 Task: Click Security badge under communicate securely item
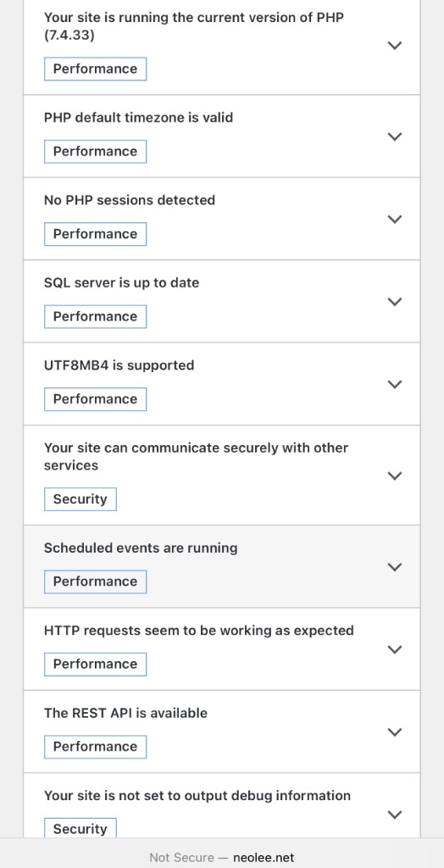80,499
